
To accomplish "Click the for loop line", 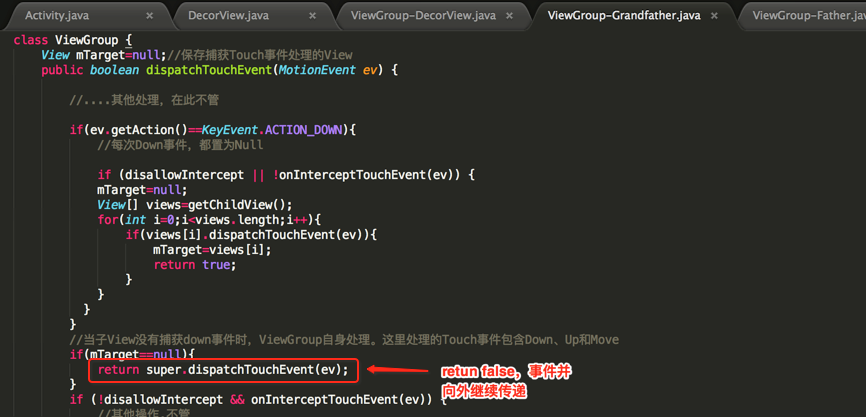I will coord(209,220).
